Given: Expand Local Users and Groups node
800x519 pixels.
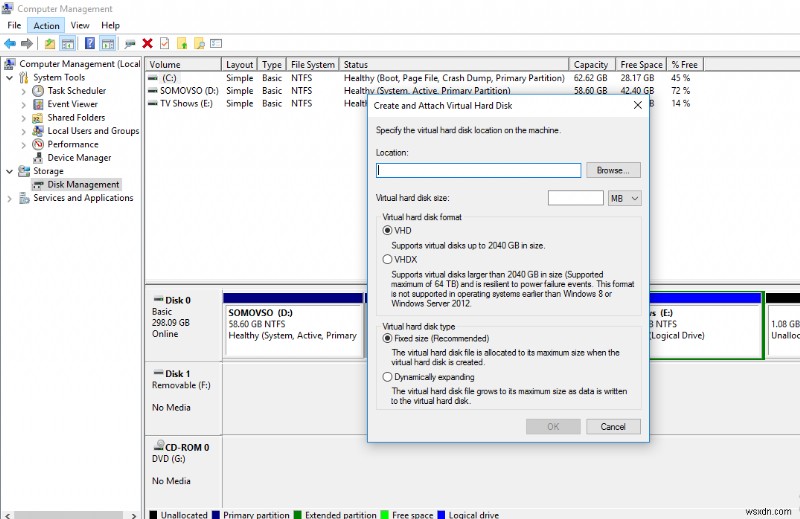Looking at the screenshot, I should [x=23, y=131].
